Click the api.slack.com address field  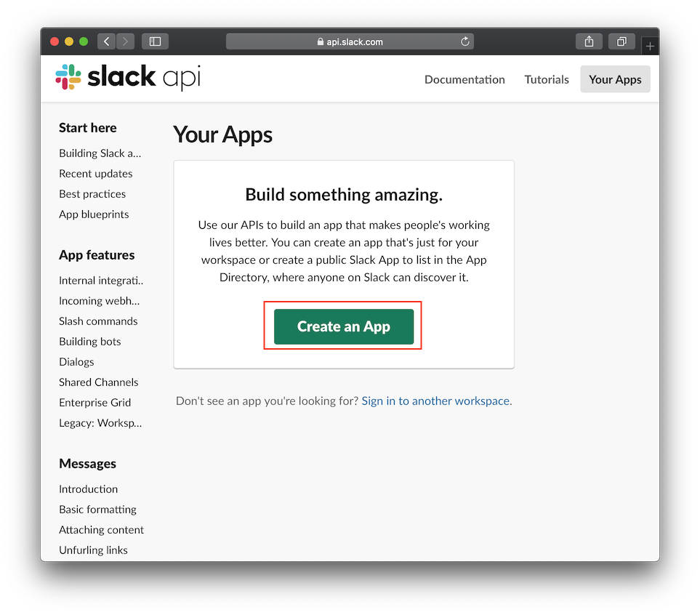point(350,41)
